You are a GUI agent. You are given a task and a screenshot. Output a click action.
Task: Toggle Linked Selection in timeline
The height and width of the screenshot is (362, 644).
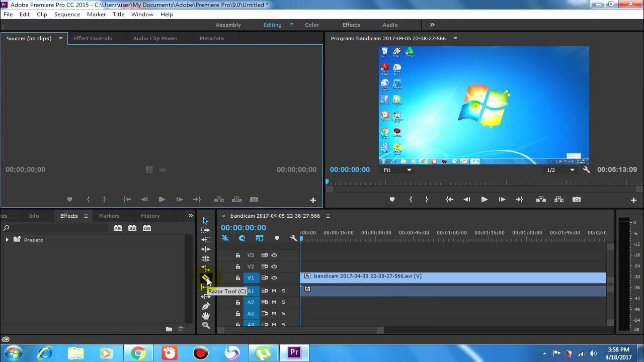pyautogui.click(x=260, y=238)
